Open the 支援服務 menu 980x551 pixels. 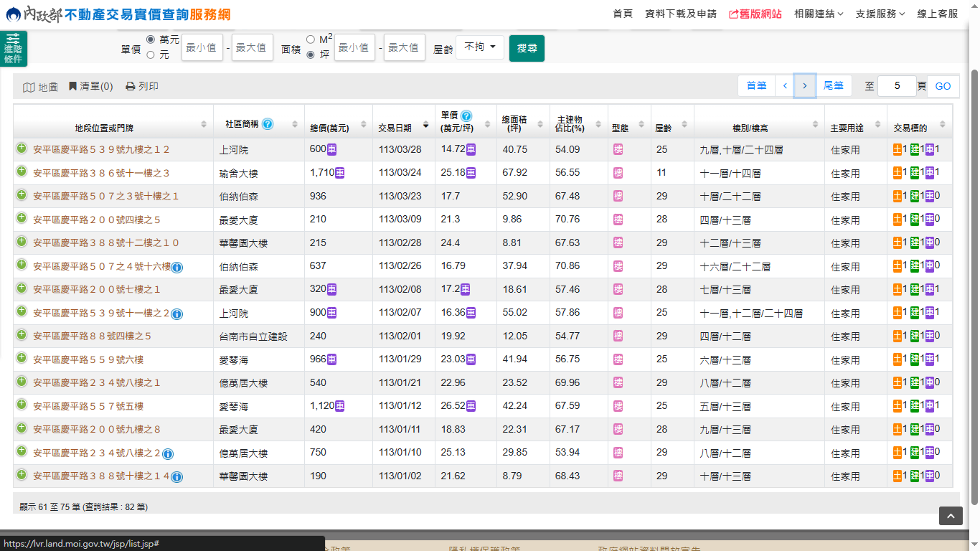pos(880,14)
